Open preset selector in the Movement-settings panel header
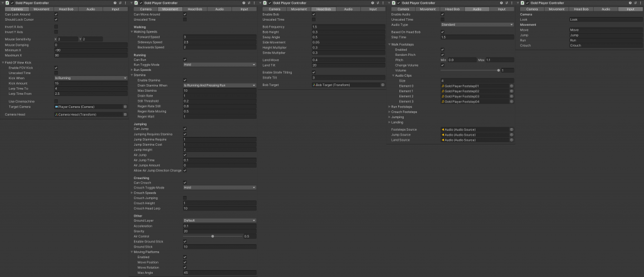Viewport: 644px width, 277px height. pyautogui.click(x=249, y=3)
